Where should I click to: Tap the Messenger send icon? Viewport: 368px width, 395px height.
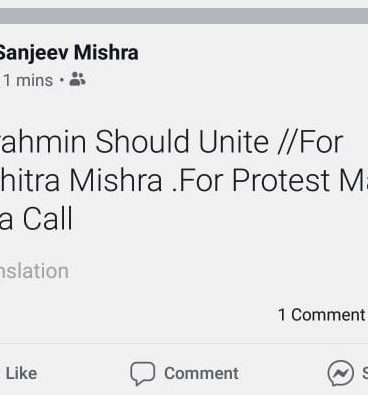click(x=340, y=373)
